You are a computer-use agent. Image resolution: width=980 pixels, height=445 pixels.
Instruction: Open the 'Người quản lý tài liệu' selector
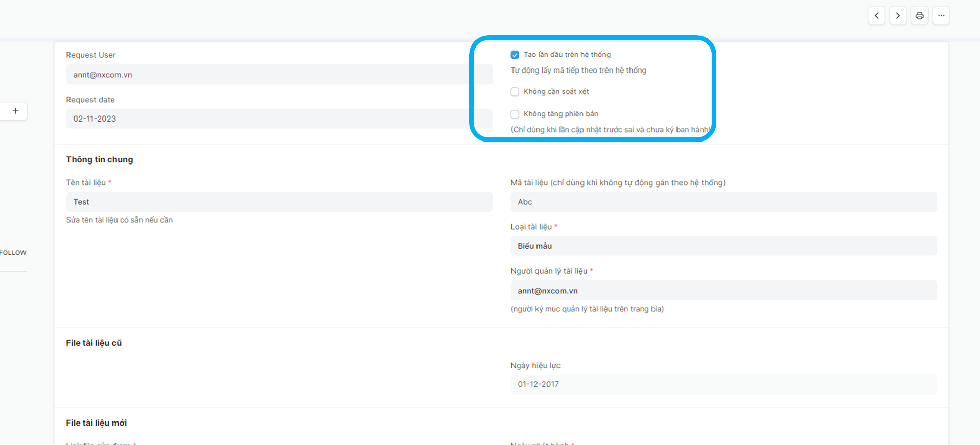(723, 291)
